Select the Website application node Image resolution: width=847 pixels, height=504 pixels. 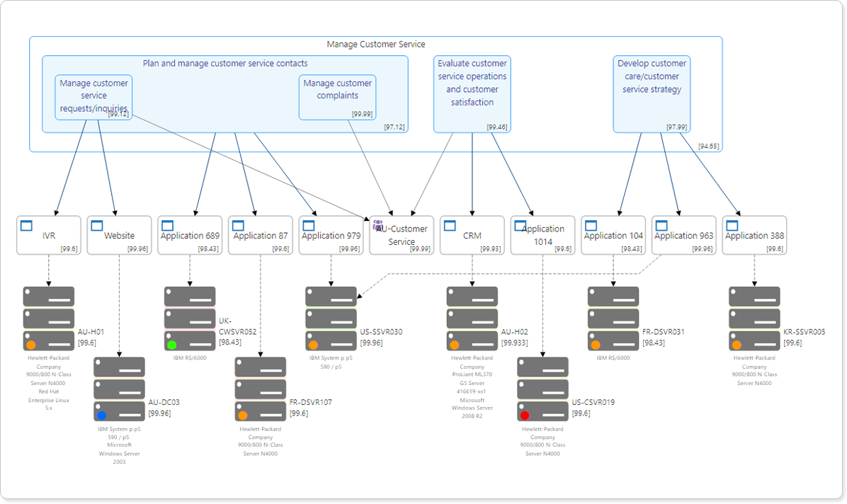coord(118,234)
